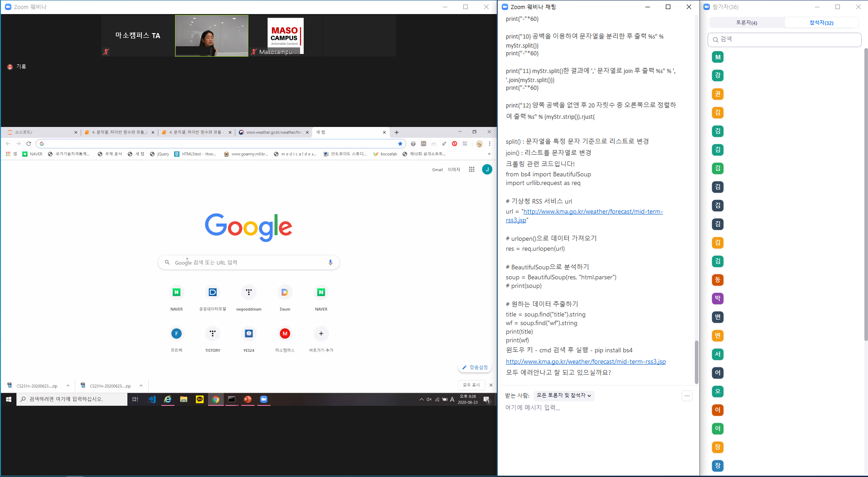Open the YES24 shortcut tile
Screen dimensions: 868x477
click(248, 334)
